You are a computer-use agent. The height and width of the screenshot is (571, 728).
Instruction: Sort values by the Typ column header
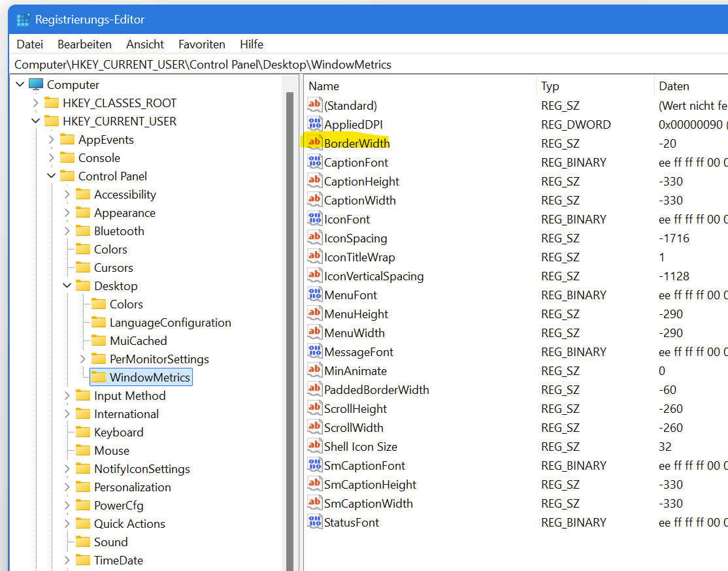[595, 86]
